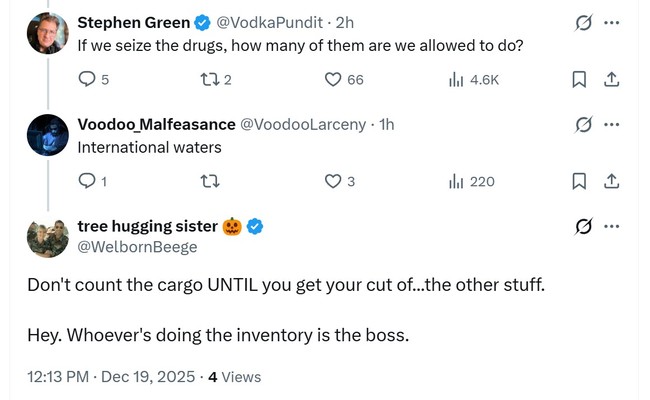Reply to Voodoo_Malfeasance's tweet
The height and width of the screenshot is (400, 650).
[87, 181]
